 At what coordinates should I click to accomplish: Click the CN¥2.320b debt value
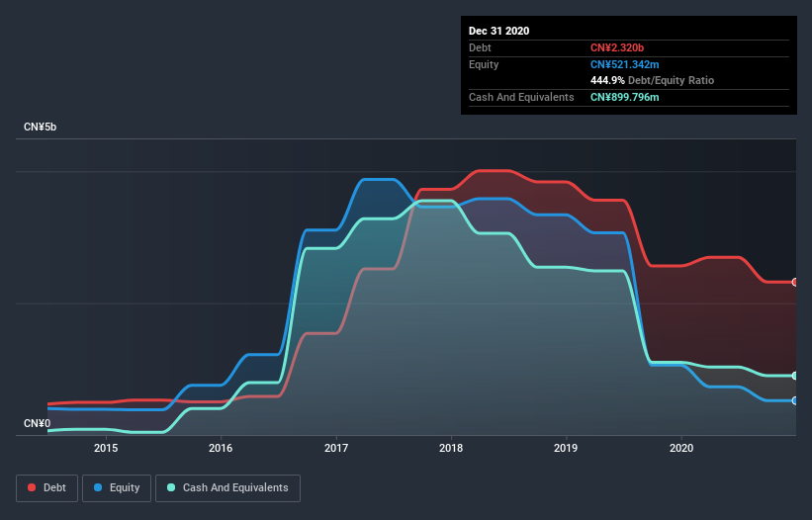click(x=617, y=47)
